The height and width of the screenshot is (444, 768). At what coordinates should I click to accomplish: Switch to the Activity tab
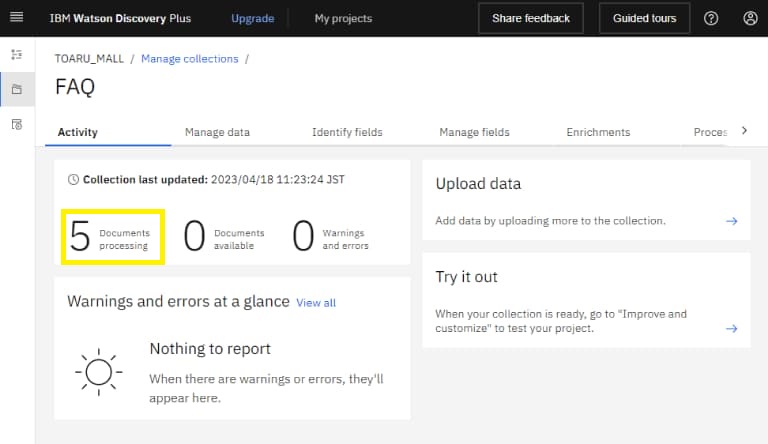coord(78,132)
